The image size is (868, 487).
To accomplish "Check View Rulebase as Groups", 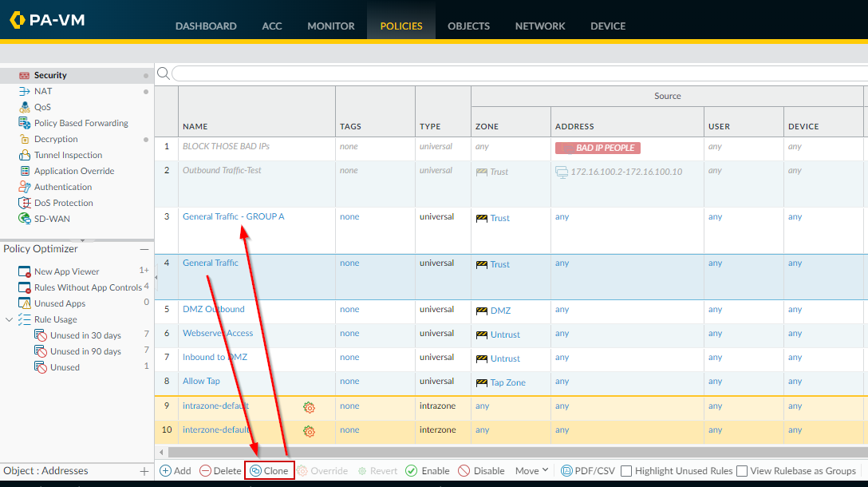I will coord(742,471).
